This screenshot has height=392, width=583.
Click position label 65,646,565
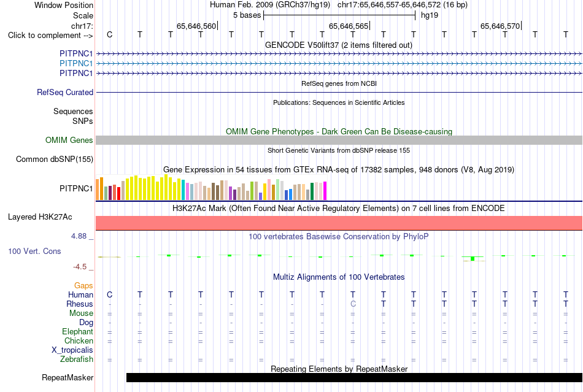click(x=349, y=26)
